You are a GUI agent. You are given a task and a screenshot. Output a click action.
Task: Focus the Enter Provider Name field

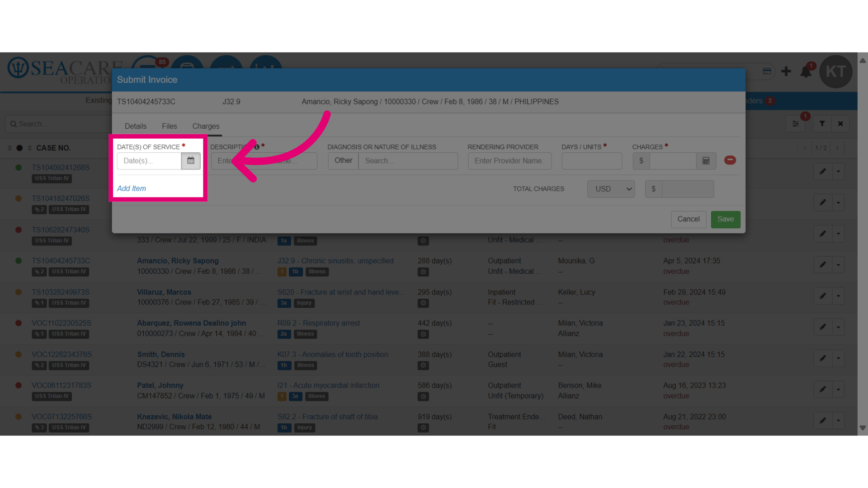coord(509,161)
